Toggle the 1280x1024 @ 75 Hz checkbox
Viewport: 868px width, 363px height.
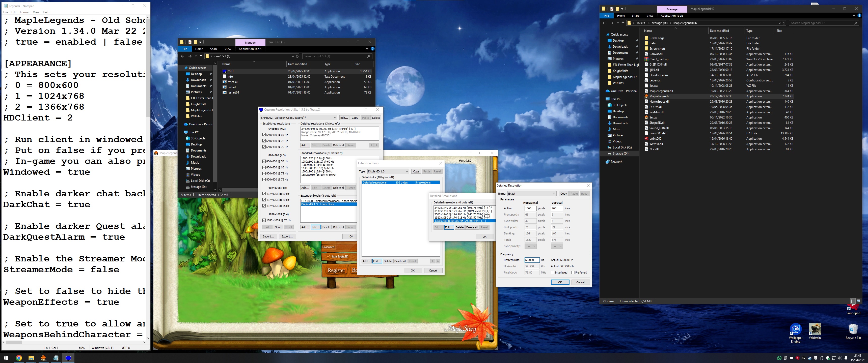264,220
